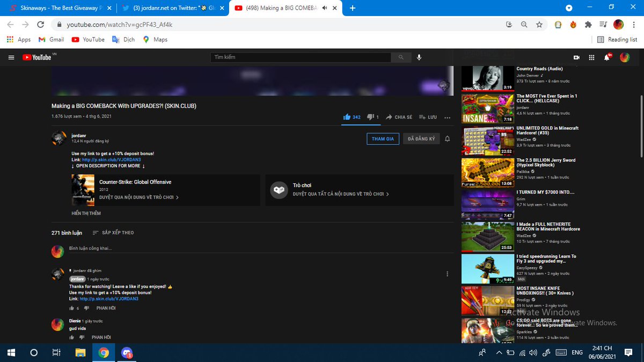The height and width of the screenshot is (362, 644).
Task: Open the notifications bell in YouTube header
Action: pyautogui.click(x=608, y=57)
